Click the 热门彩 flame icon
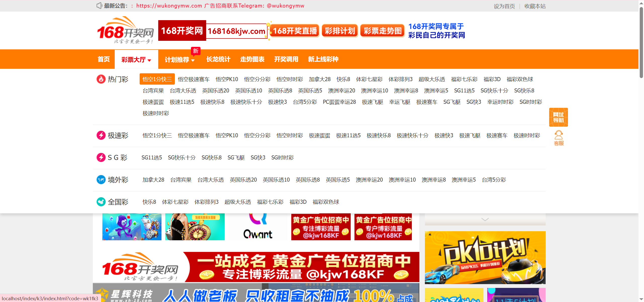 click(101, 79)
